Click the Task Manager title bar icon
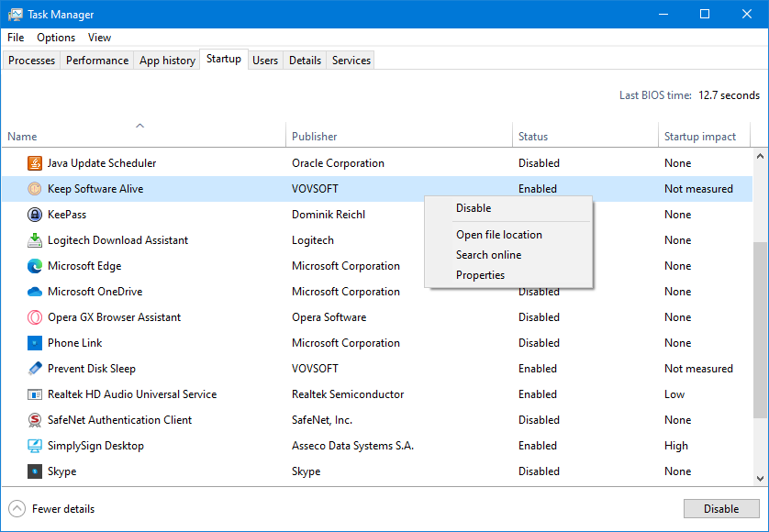 click(x=15, y=15)
